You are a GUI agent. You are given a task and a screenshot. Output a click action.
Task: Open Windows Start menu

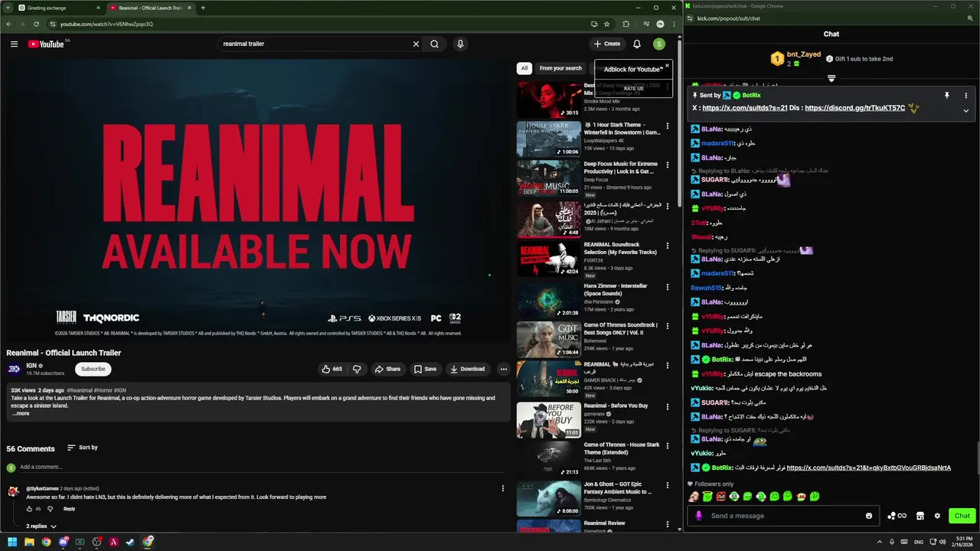(x=12, y=542)
